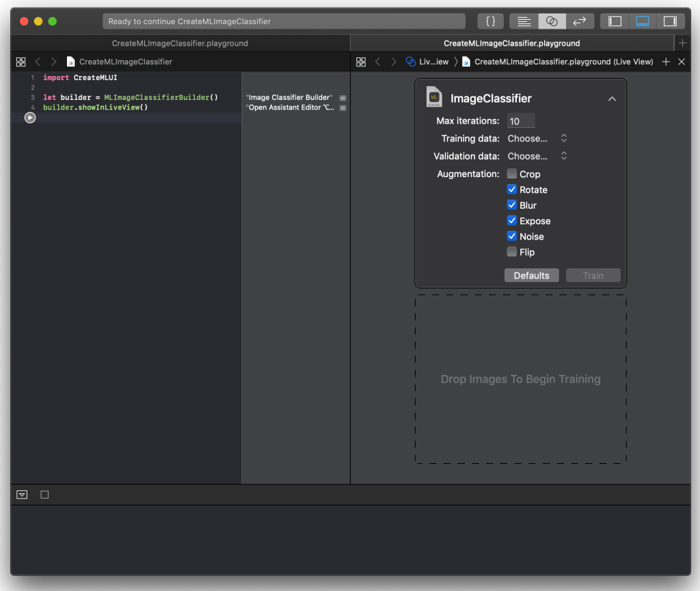This screenshot has height=591, width=700.
Task: Go back in the left editor history
Action: (38, 62)
